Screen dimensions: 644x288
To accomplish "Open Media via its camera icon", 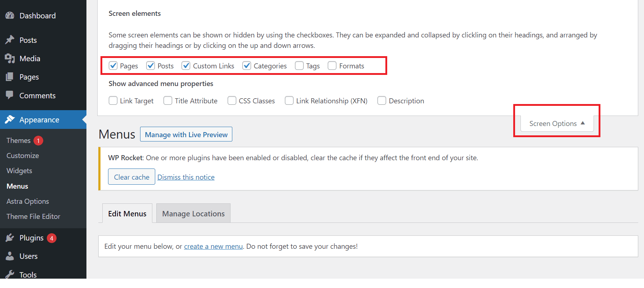I will point(10,58).
